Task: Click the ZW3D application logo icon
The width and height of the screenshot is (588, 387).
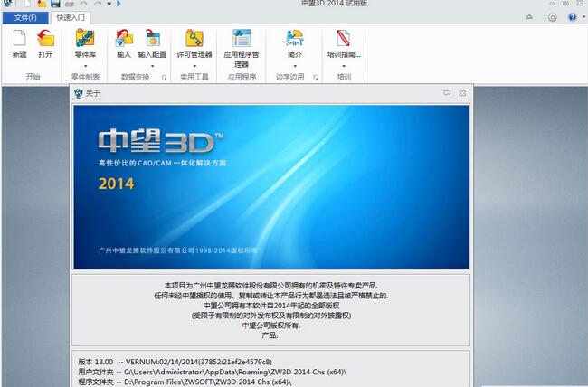Action: click(x=7, y=4)
